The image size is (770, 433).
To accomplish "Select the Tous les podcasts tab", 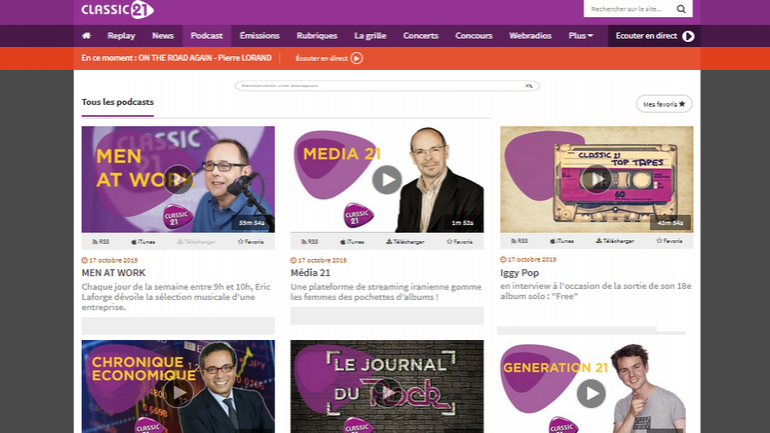I will click(x=117, y=102).
